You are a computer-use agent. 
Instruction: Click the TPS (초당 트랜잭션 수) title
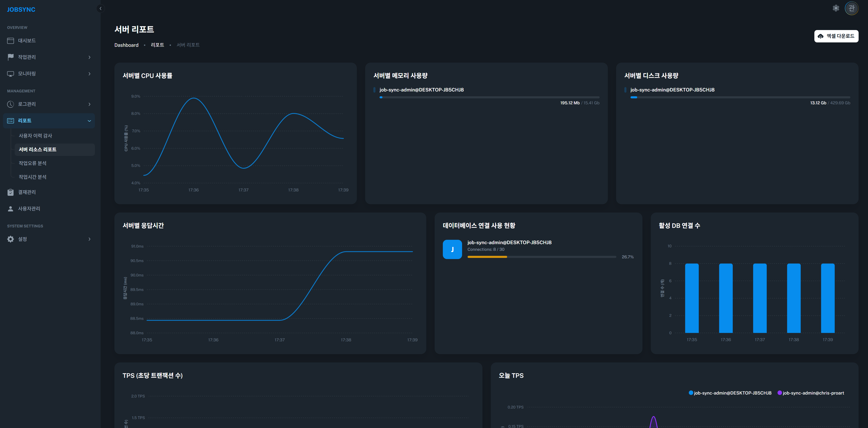tap(153, 376)
